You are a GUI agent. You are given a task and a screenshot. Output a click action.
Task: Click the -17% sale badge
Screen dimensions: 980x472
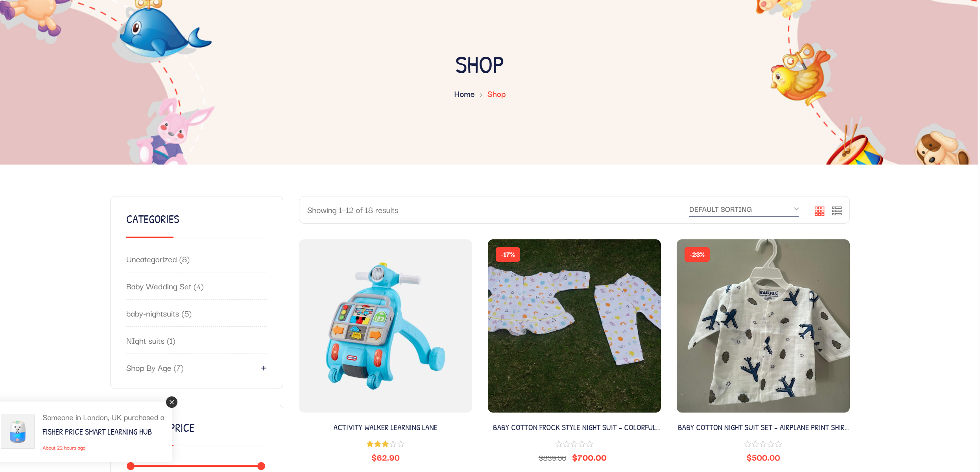508,255
